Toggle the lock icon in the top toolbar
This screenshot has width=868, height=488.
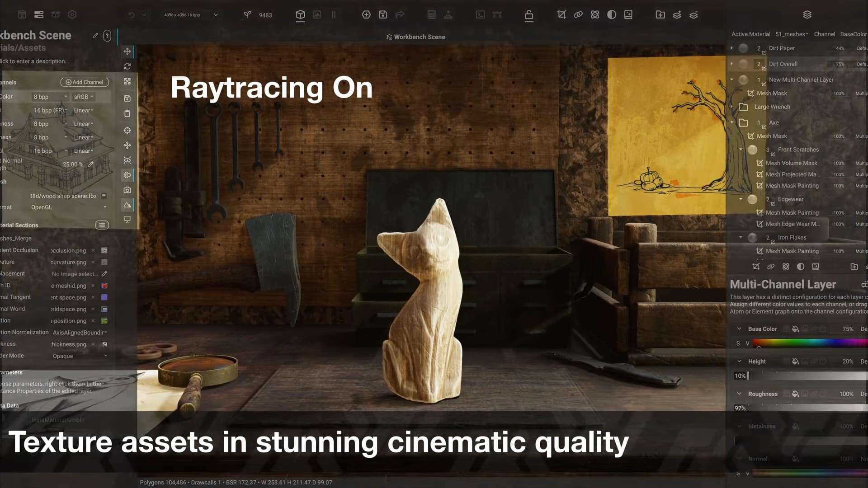coord(529,15)
